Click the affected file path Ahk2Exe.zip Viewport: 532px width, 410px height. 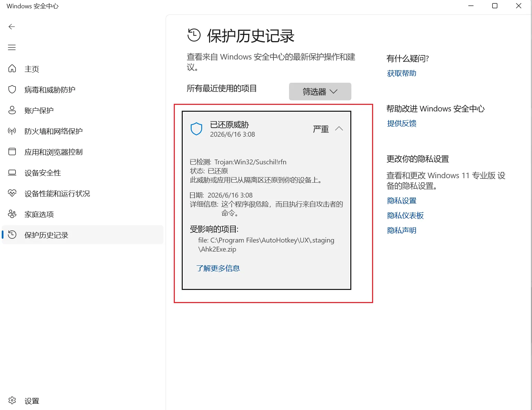(x=266, y=245)
